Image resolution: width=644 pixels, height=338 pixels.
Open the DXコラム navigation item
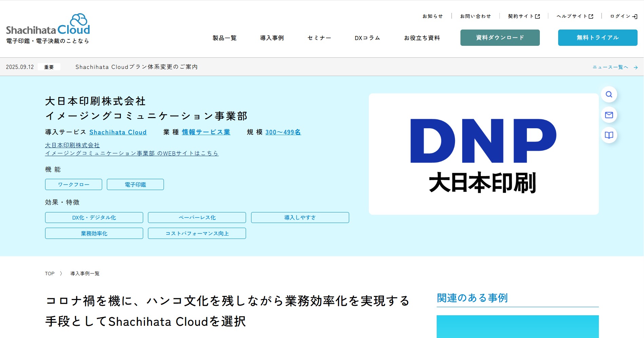[367, 38]
